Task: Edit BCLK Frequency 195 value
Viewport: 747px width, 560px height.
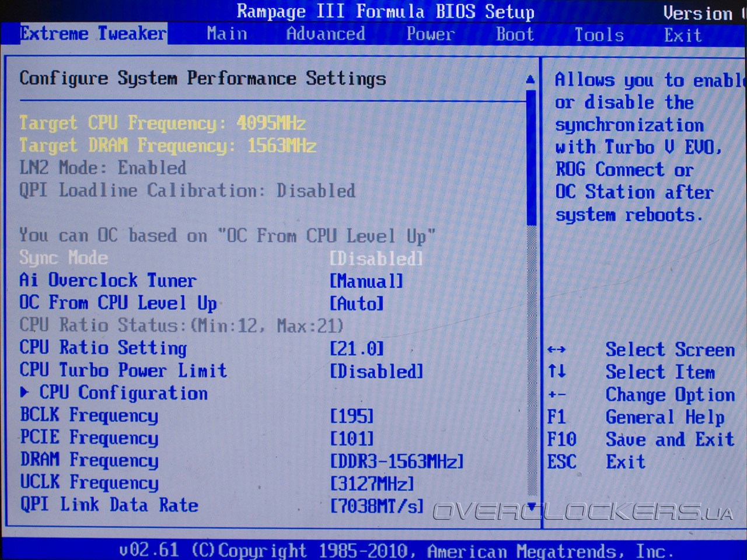Action: tap(352, 416)
